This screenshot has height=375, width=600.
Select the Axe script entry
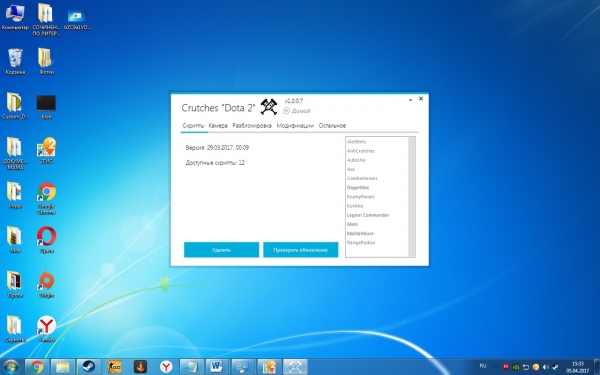click(351, 169)
